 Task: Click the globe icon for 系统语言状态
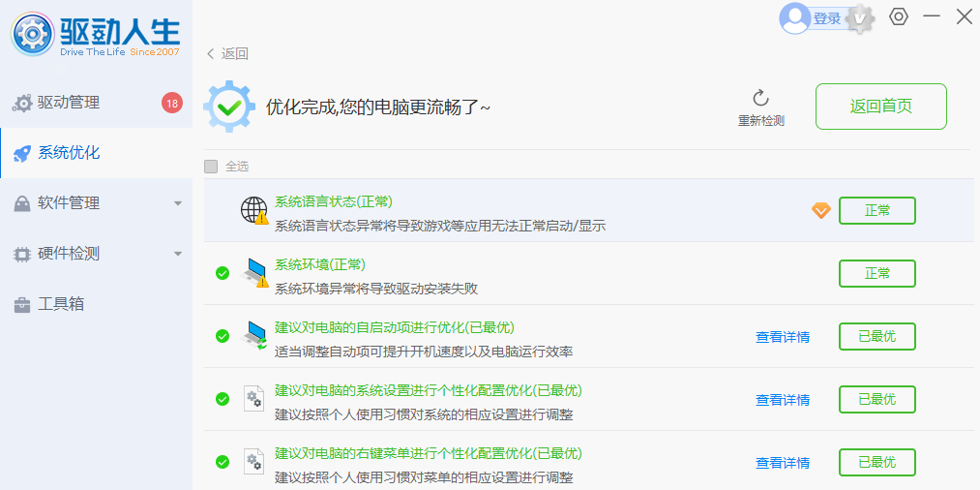[x=253, y=210]
